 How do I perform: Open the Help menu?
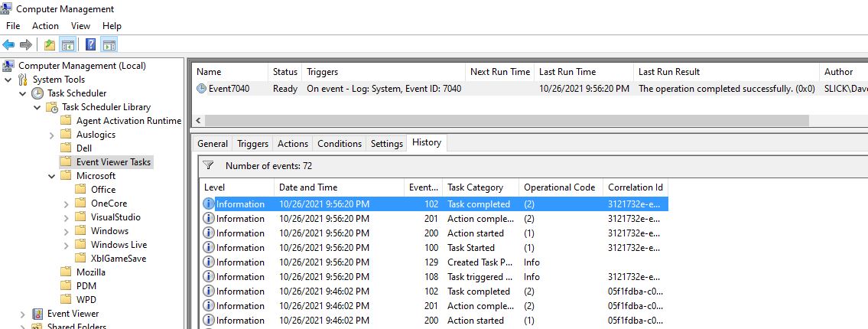[x=112, y=26]
